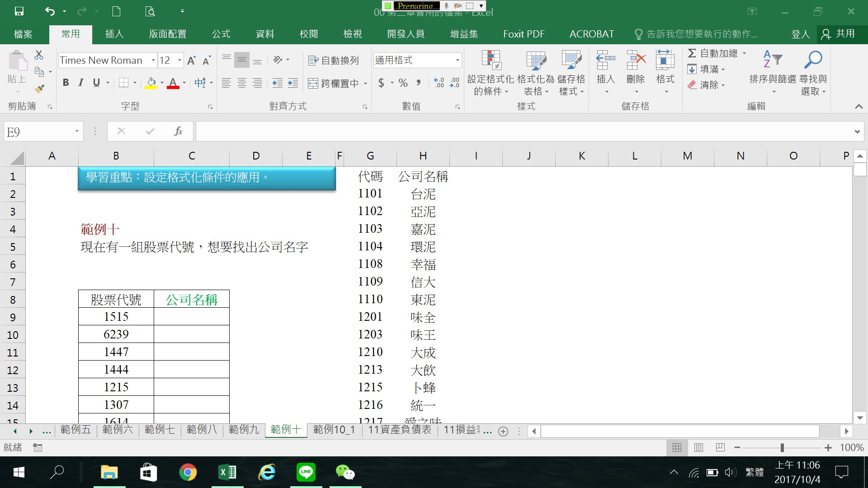Toggle Wrap Text (自動換列)
This screenshot has height=488, width=868.
(x=333, y=60)
